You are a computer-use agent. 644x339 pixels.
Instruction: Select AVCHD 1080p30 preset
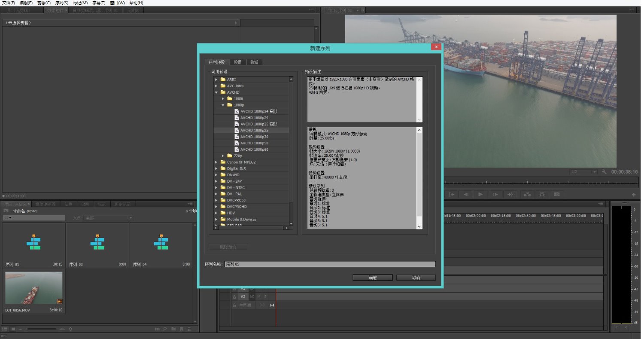click(254, 137)
